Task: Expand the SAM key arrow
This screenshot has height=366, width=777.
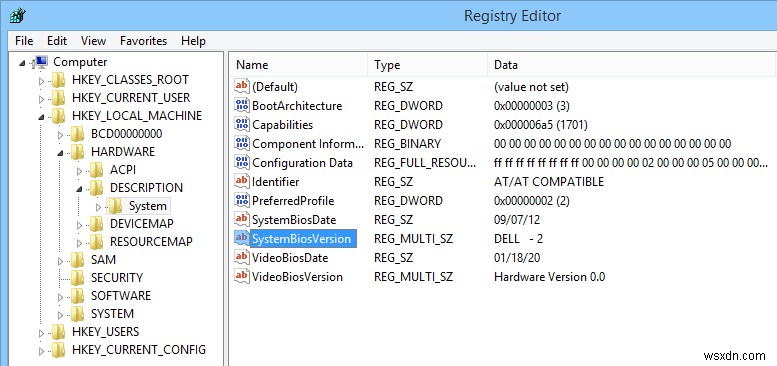Action: coord(60,260)
